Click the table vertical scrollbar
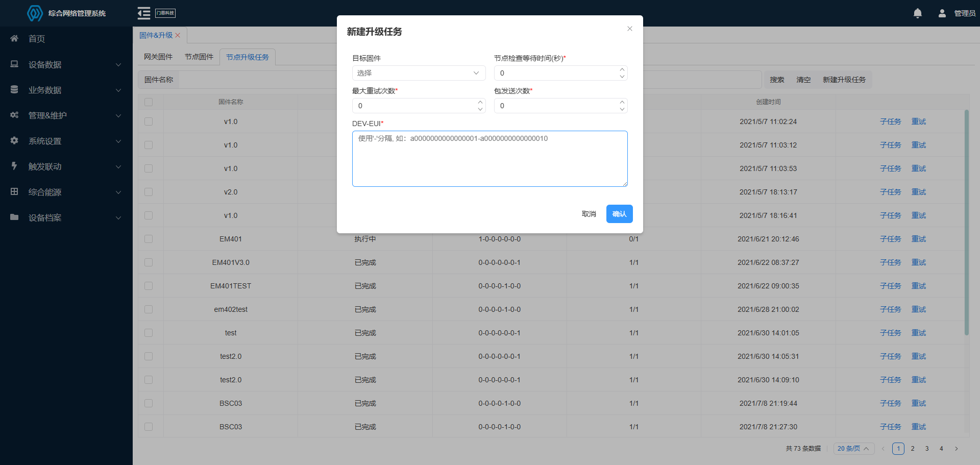Viewport: 980px width, 465px height. coord(966,222)
